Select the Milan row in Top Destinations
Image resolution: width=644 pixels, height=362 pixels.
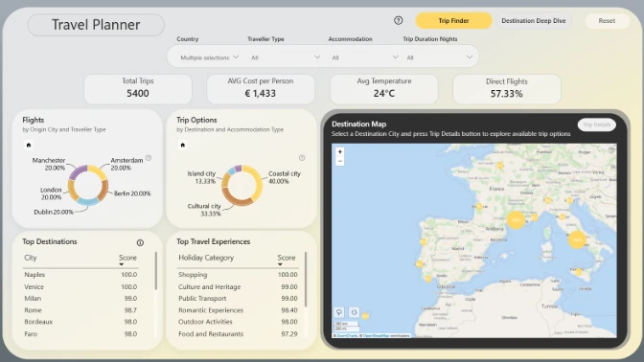(x=80, y=299)
